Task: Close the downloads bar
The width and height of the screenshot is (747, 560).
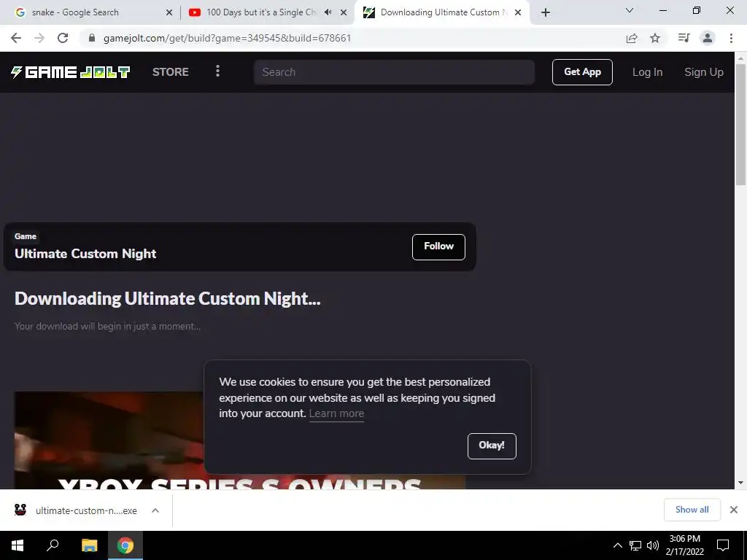Action: [734, 510]
